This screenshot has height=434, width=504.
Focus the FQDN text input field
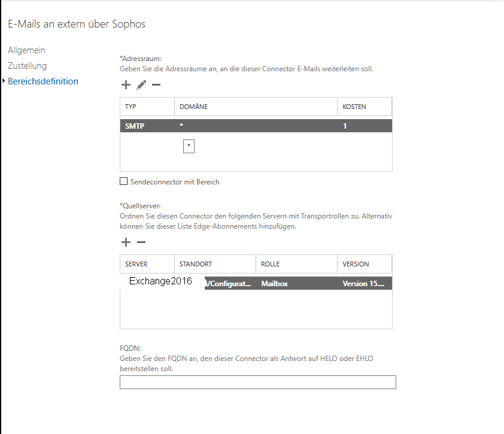(x=258, y=383)
